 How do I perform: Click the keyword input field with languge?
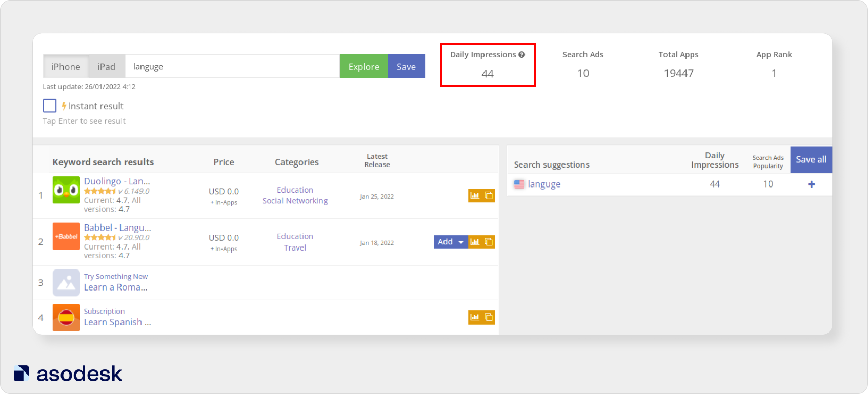(232, 66)
